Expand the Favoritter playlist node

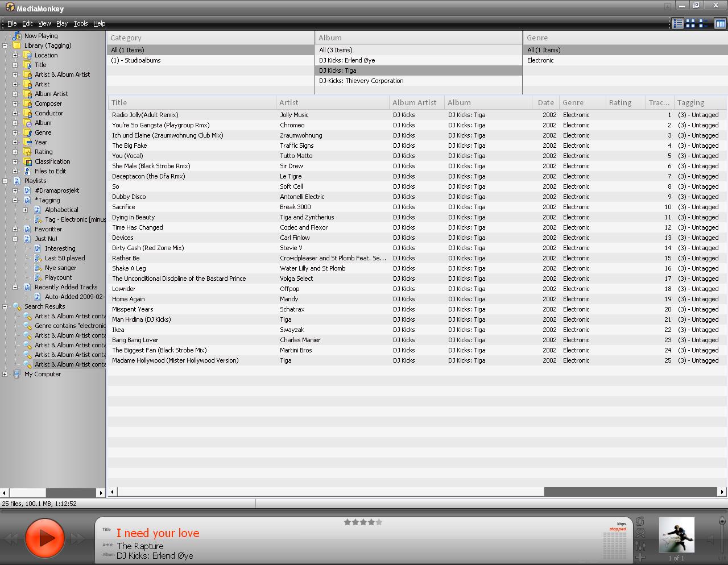tap(15, 229)
